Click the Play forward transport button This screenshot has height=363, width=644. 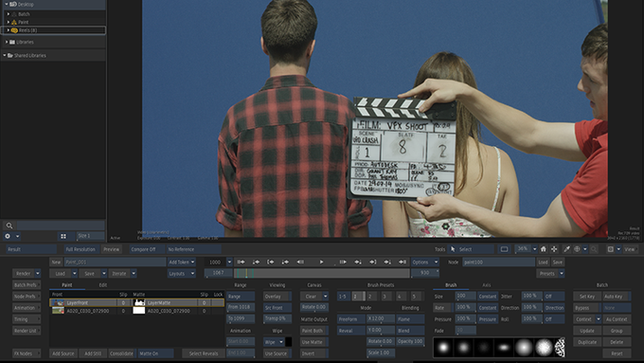coord(321,262)
